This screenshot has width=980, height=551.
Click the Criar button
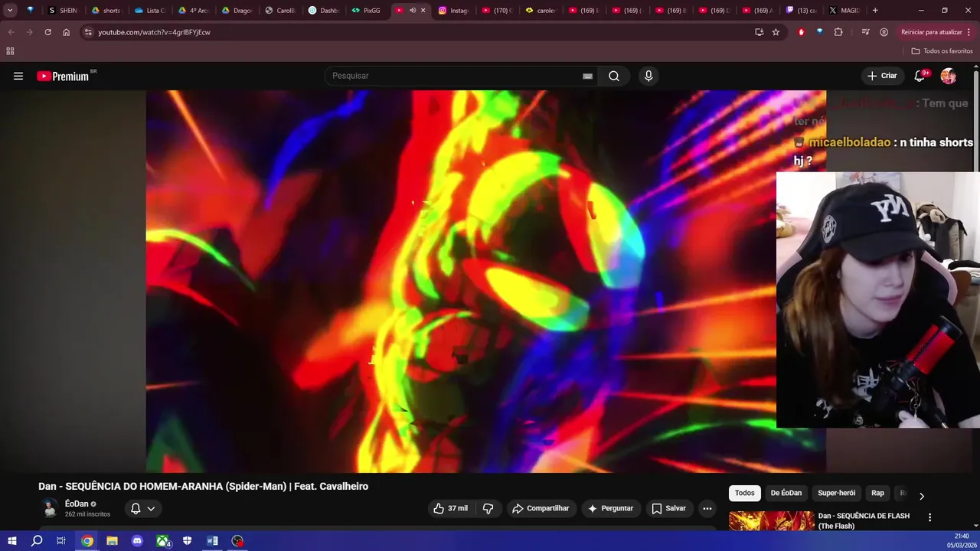click(x=882, y=76)
